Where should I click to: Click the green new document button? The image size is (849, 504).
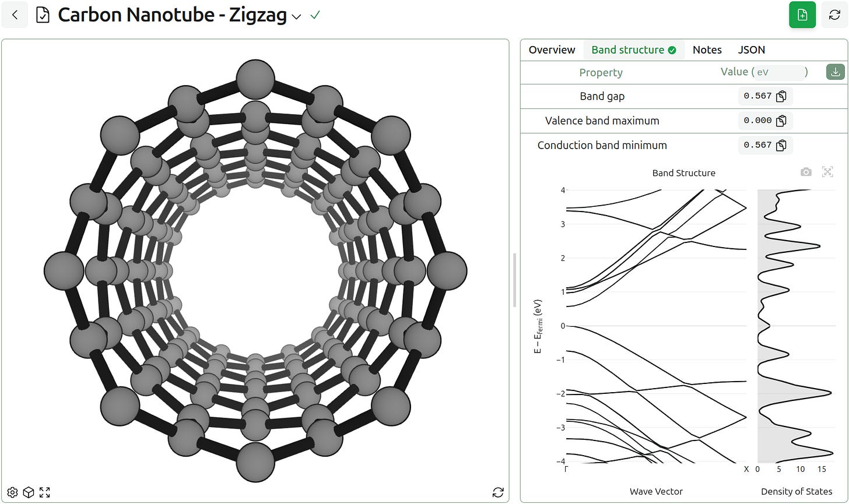802,15
